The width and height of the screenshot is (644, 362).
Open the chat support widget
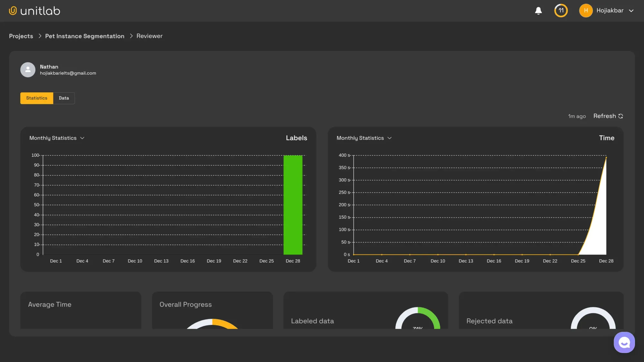tap(624, 342)
